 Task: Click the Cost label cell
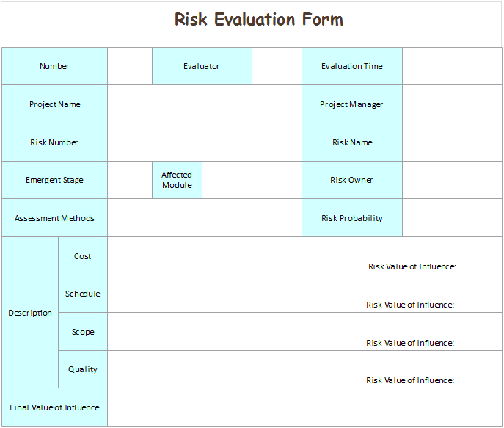[83, 256]
